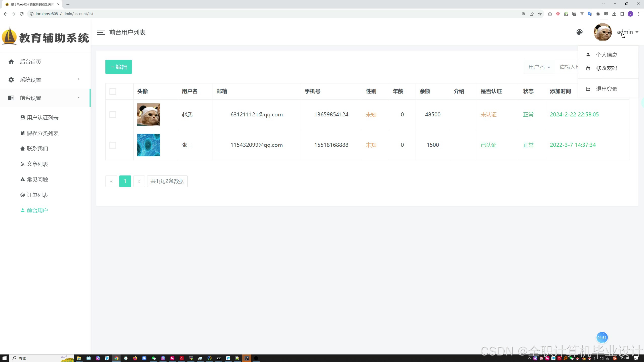
Task: Check the row checkbox for 赵武
Action: coord(113,115)
